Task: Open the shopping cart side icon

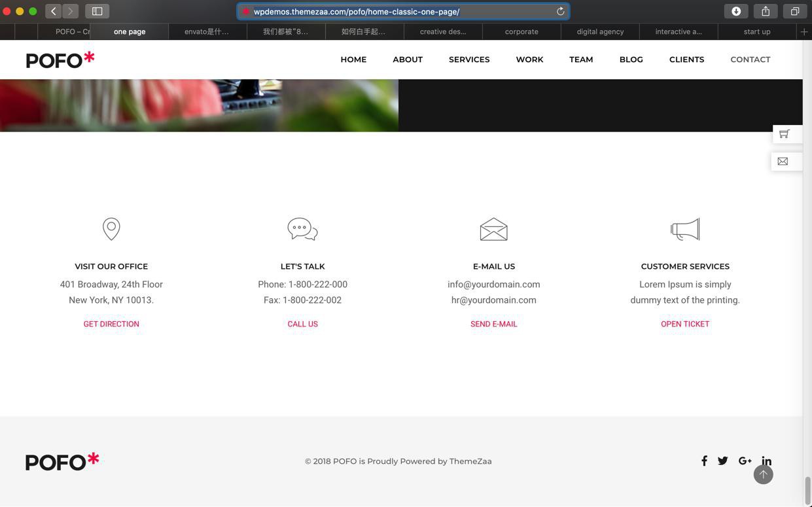Action: click(x=785, y=134)
